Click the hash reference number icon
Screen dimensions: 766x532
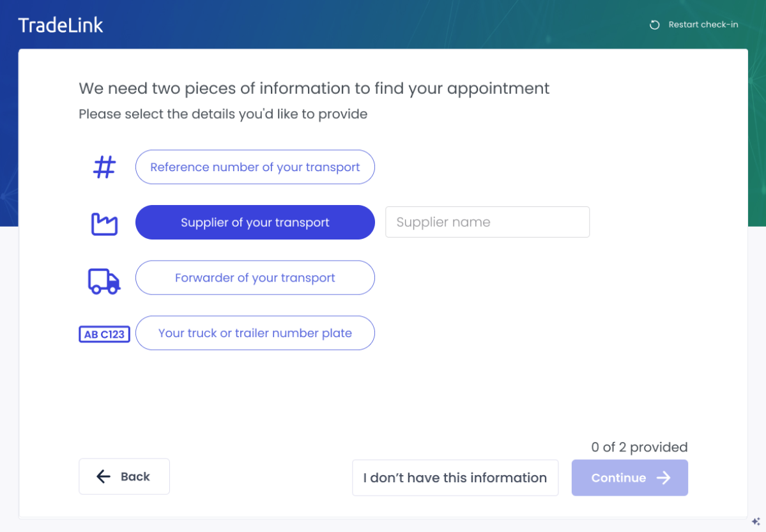[x=105, y=167]
